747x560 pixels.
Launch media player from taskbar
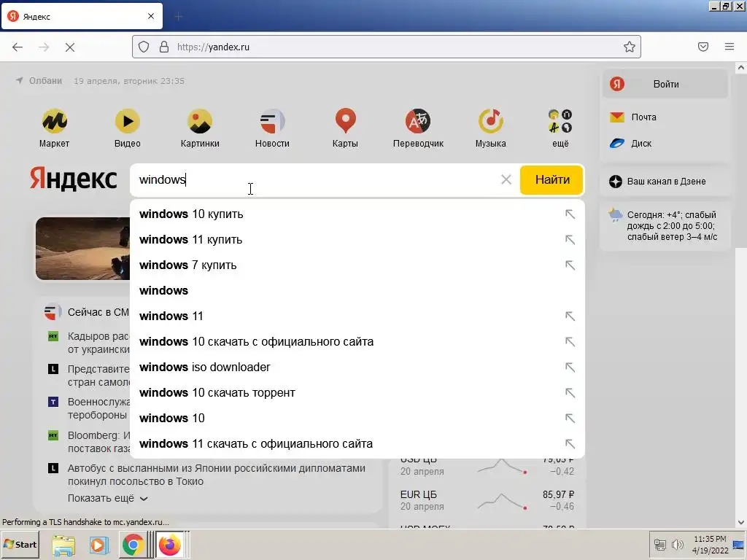point(99,545)
